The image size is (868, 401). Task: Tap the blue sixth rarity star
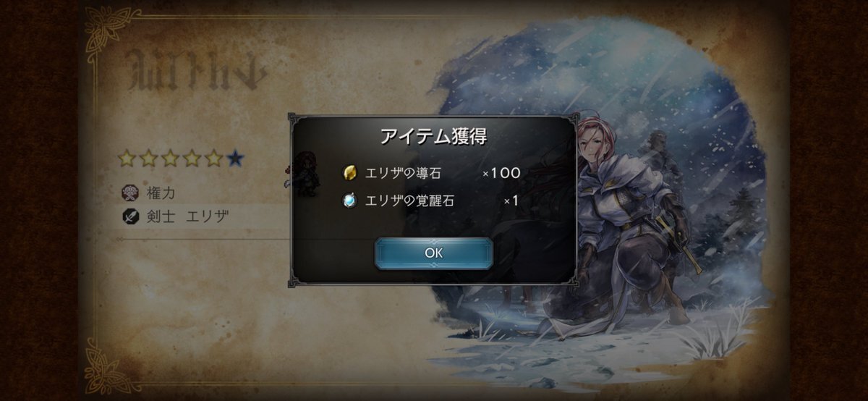234,159
